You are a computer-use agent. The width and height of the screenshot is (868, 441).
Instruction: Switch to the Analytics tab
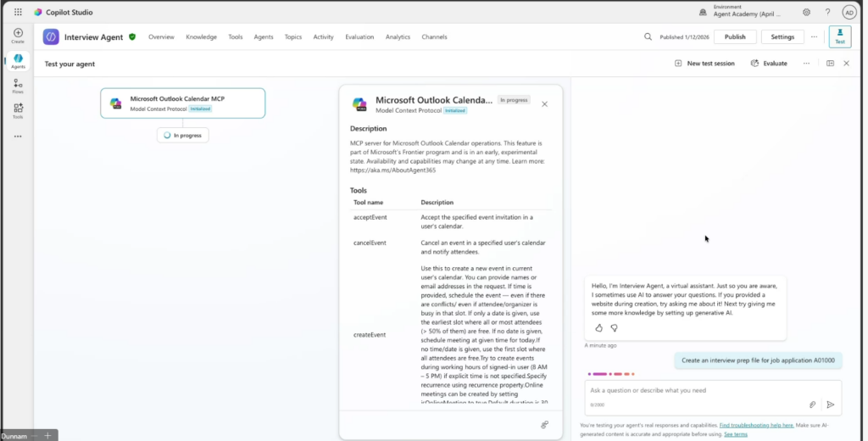(x=398, y=37)
